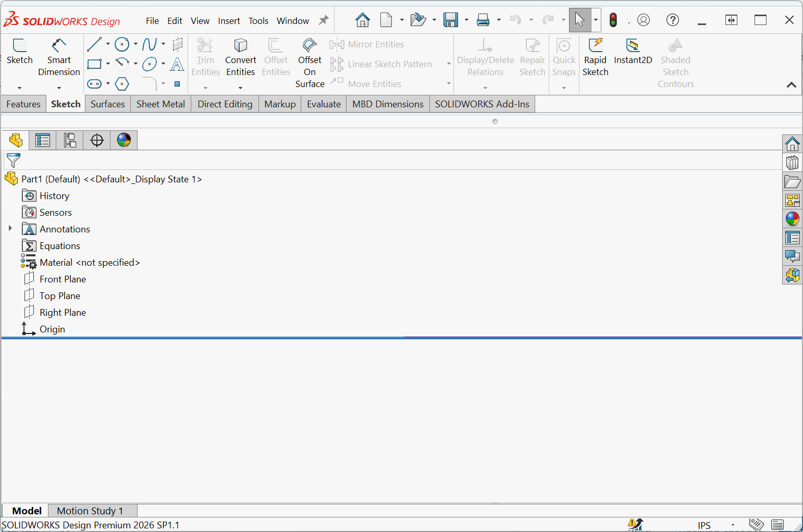Select Front Plane in tree
The image size is (803, 532).
pos(55,279)
